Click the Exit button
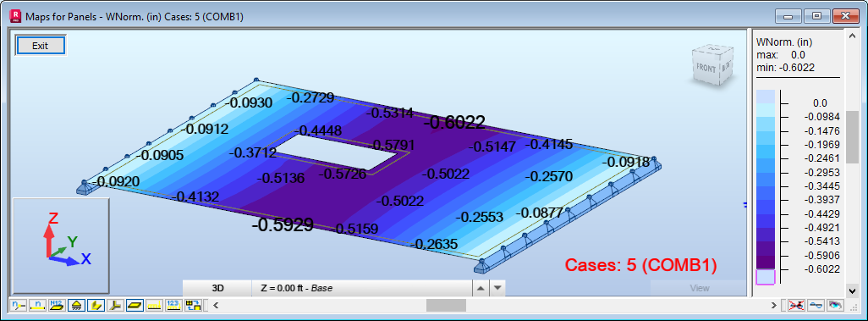Screen dimensions: 868x321 [x=41, y=46]
